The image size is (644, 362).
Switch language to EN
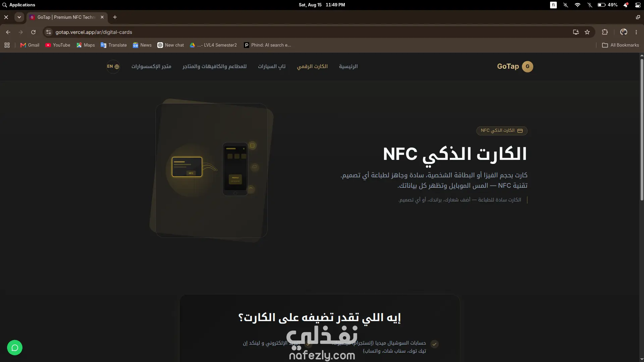(x=113, y=66)
